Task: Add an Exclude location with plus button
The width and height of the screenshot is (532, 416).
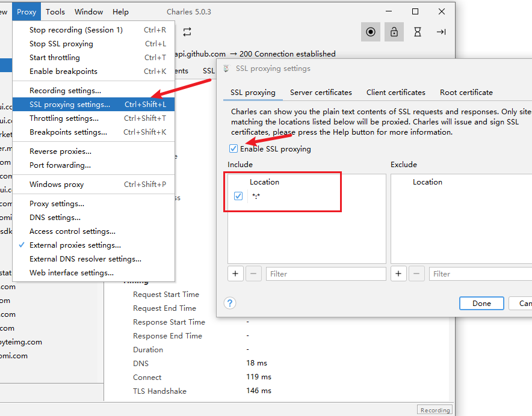Action: pos(398,274)
